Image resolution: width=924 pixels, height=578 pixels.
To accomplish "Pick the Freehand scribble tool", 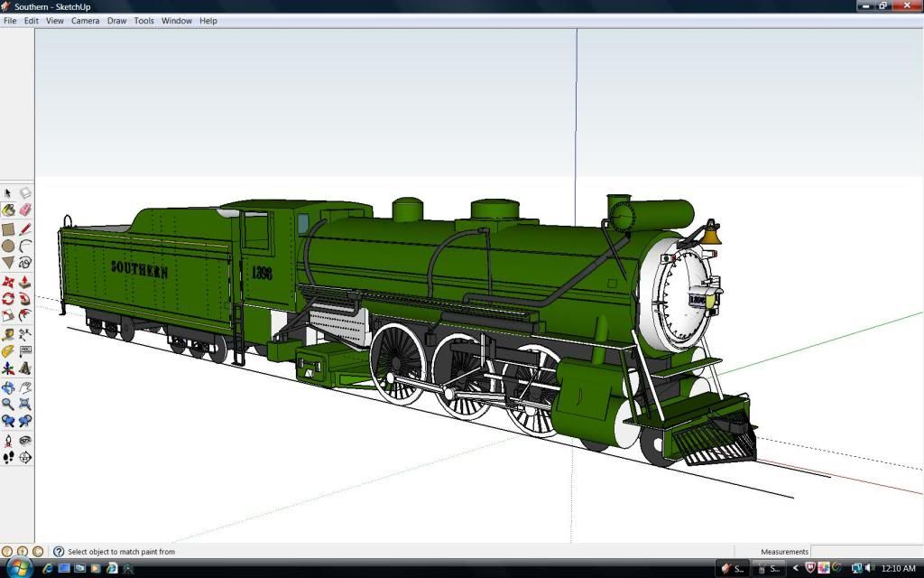I will click(x=24, y=263).
